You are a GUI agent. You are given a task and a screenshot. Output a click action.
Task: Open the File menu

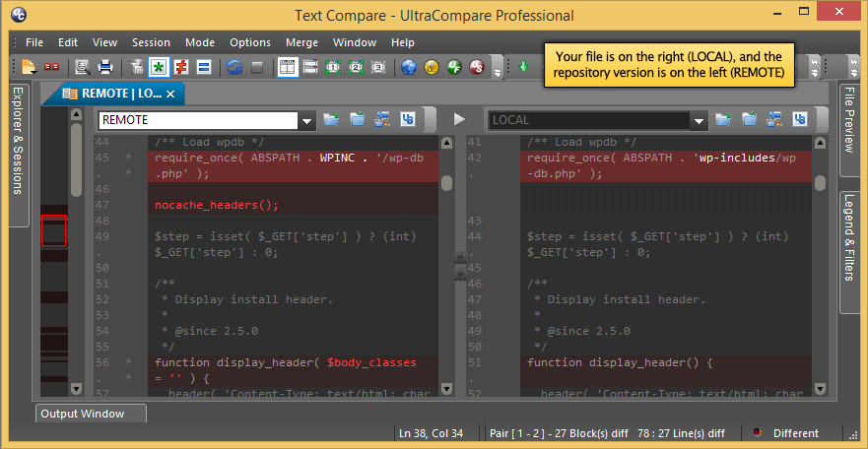tap(34, 42)
